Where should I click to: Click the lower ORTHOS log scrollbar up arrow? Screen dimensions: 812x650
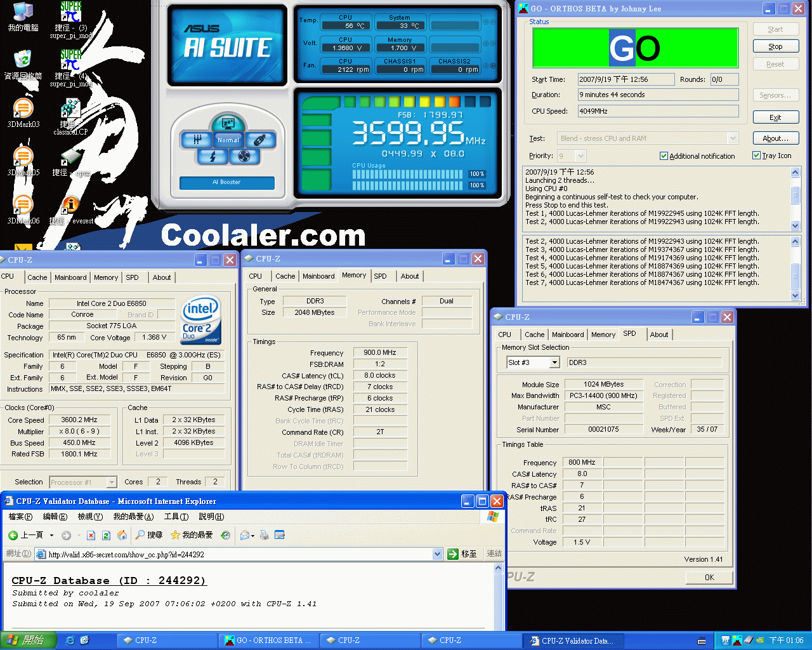(x=796, y=241)
